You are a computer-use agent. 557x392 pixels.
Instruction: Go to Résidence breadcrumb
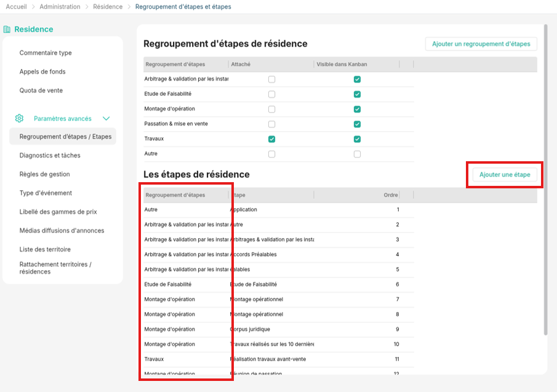(x=108, y=7)
